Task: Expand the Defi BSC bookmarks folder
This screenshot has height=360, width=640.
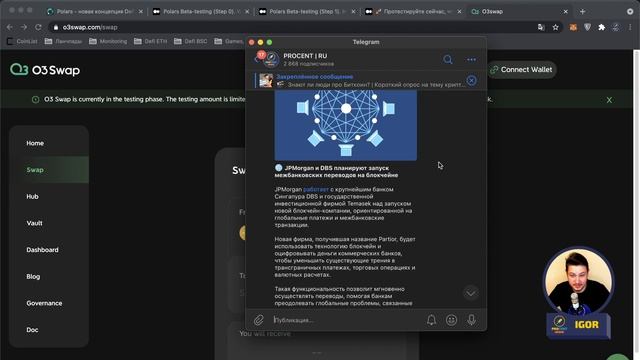Action: point(191,41)
